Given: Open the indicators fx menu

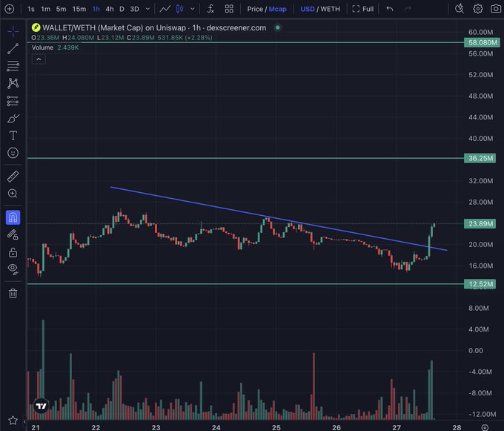Looking at the screenshot, I should pyautogui.click(x=210, y=9).
